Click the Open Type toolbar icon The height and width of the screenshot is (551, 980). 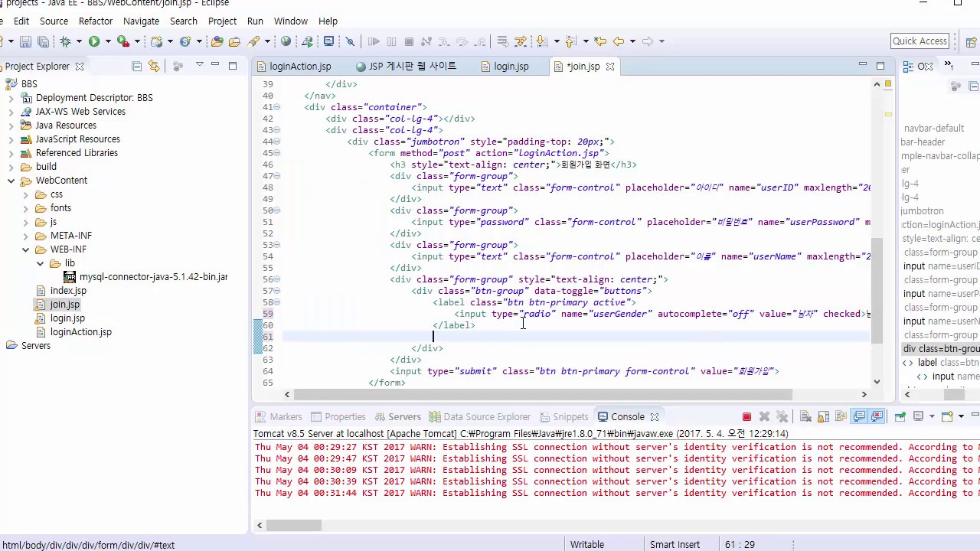(x=217, y=41)
